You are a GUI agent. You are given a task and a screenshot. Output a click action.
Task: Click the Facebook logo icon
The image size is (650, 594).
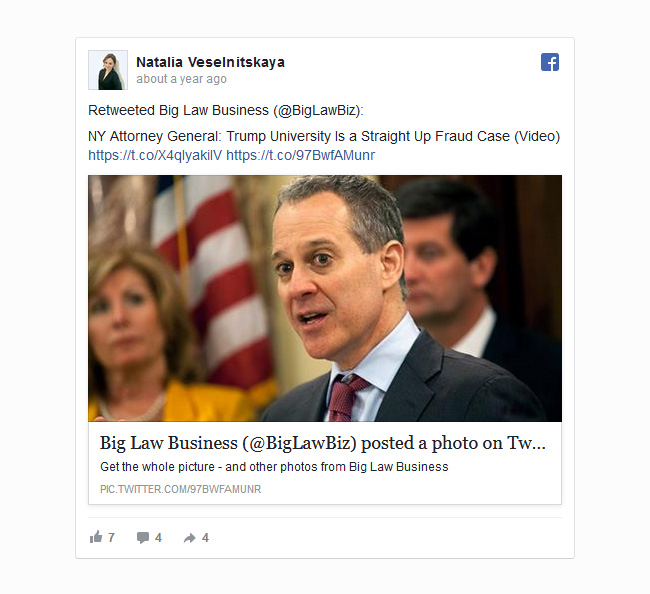(x=550, y=62)
